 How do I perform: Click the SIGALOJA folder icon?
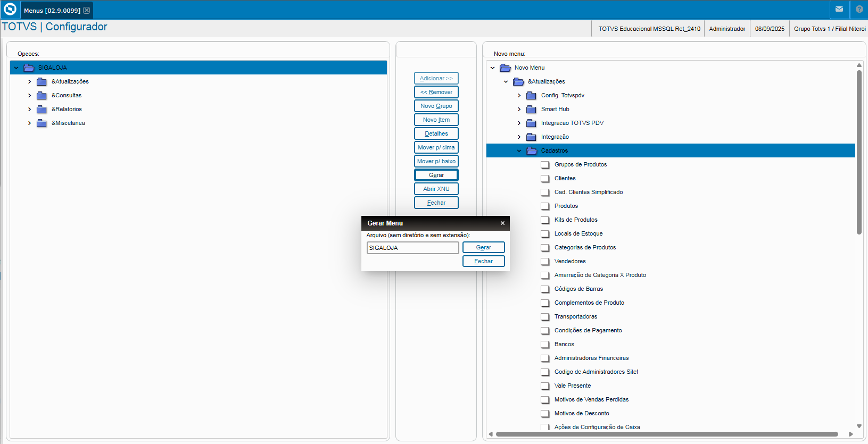(29, 68)
